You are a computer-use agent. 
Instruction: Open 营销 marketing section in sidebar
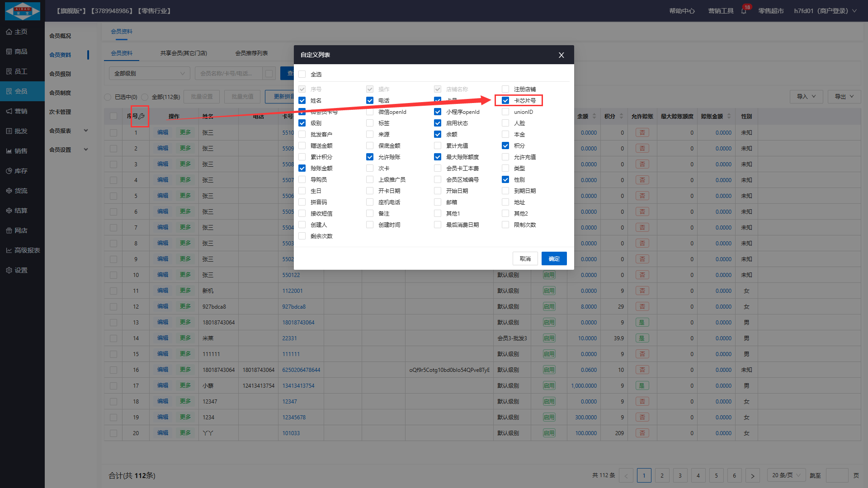[21, 111]
